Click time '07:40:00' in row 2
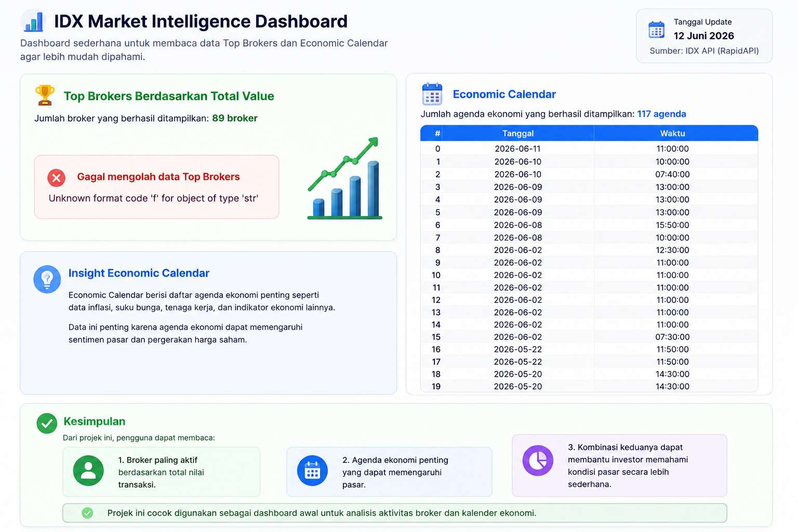Image resolution: width=798 pixels, height=532 pixels. 673,174
